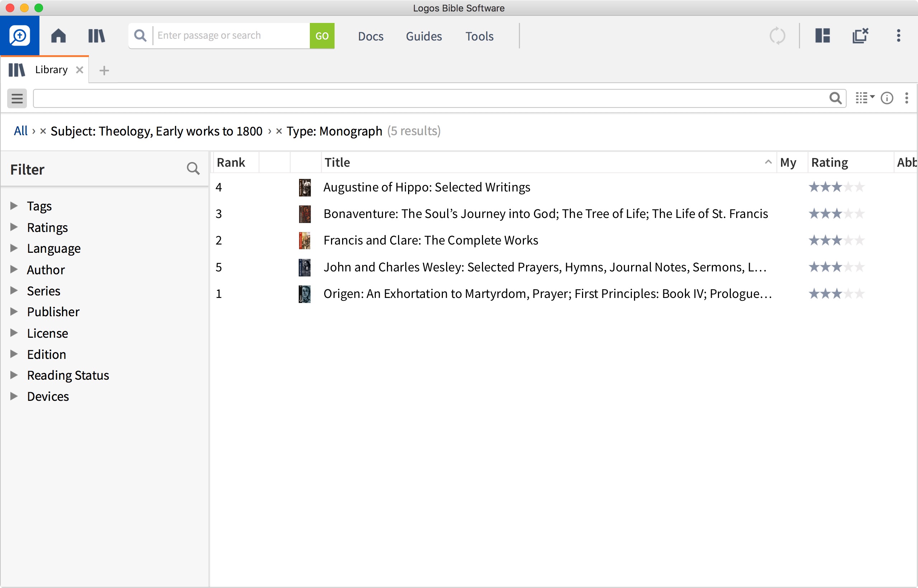Set star rating for Augustine of Hippo

[x=836, y=187]
